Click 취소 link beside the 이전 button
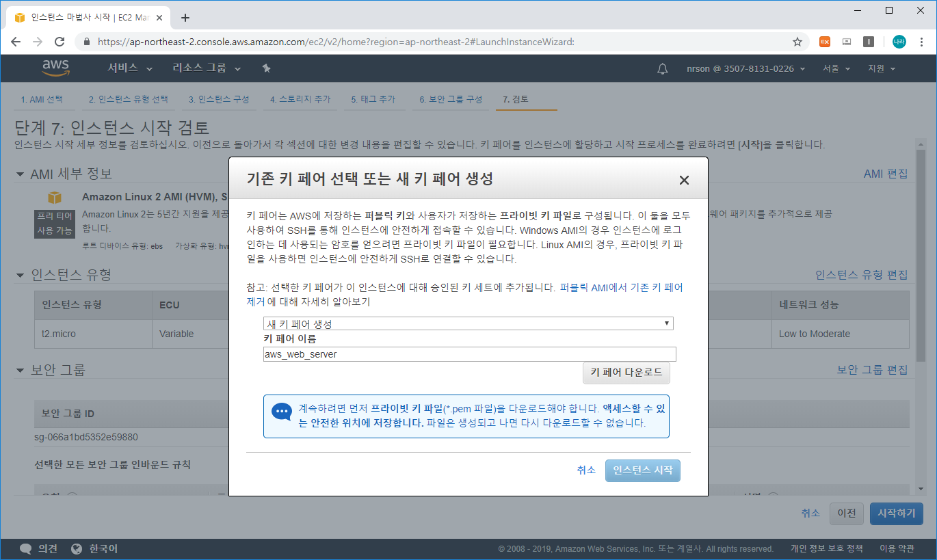Image resolution: width=937 pixels, height=560 pixels. (x=810, y=514)
